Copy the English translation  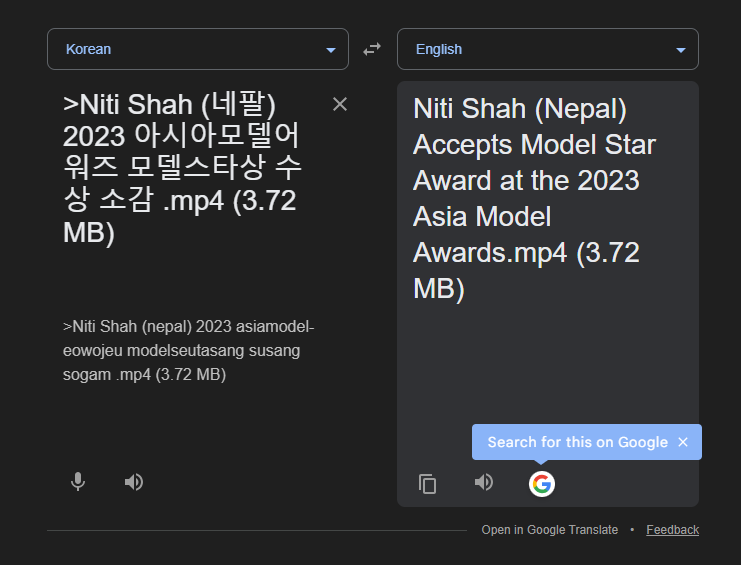point(428,484)
